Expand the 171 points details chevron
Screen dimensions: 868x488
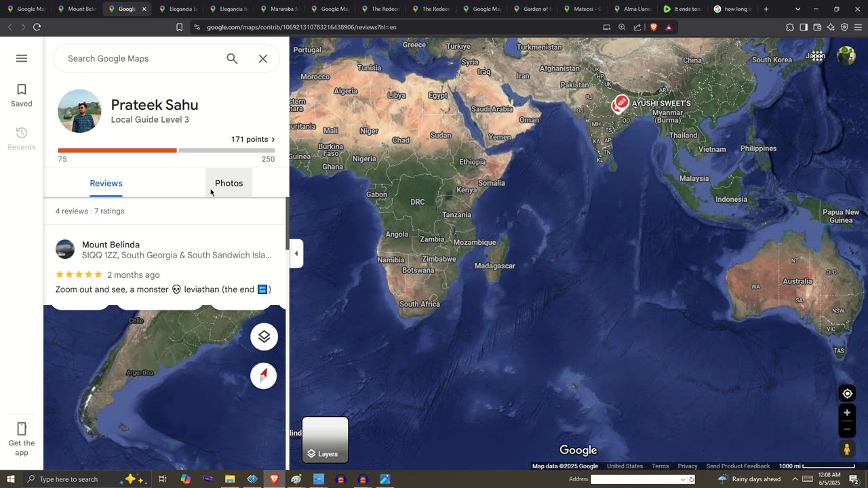coord(273,140)
